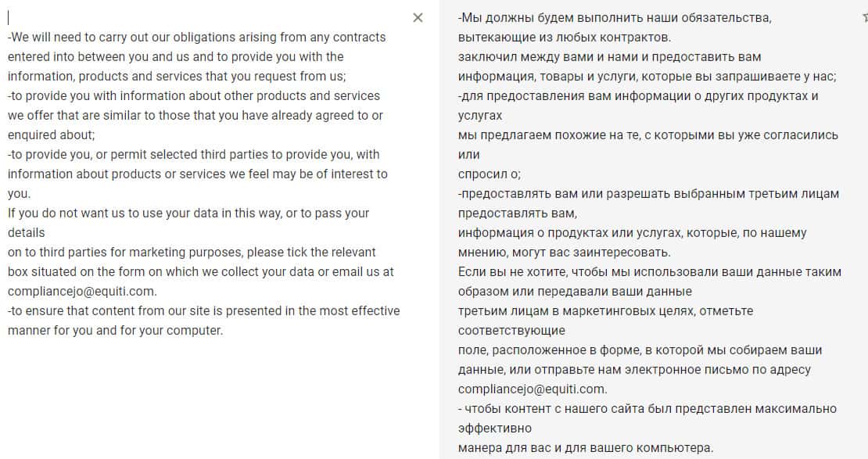This screenshot has width=868, height=459.
Task: Click the Russian word "услугах" on its own line
Action: pos(480,115)
